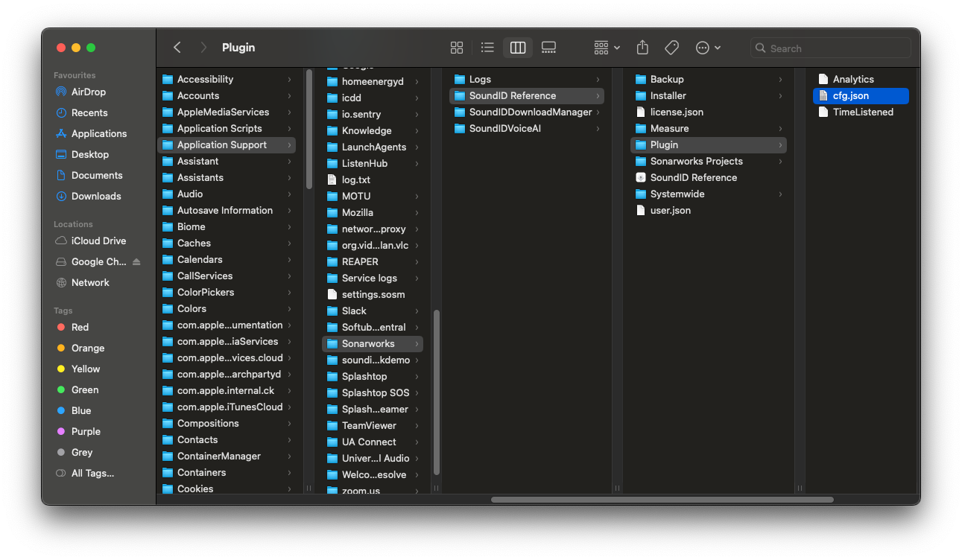Viewport: 962px width, 560px height.
Task: Expand the Slack folder chevron
Action: pos(417,311)
